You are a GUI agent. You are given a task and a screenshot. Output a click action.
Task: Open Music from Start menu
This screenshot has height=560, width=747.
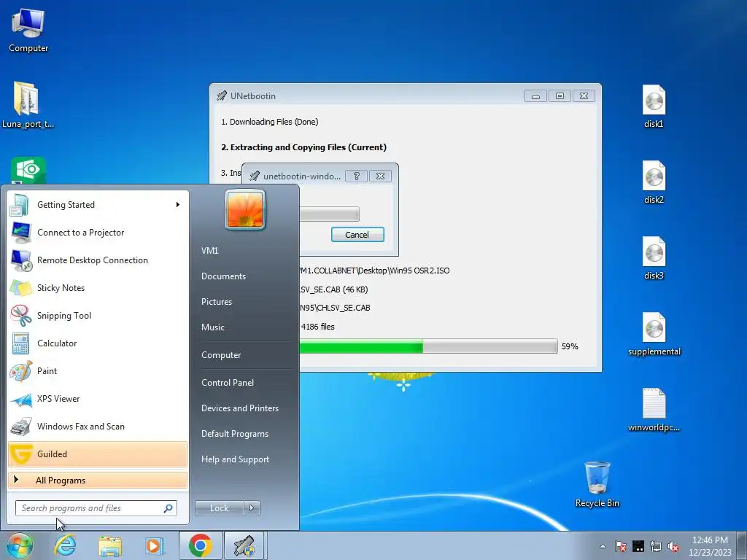[x=212, y=327]
